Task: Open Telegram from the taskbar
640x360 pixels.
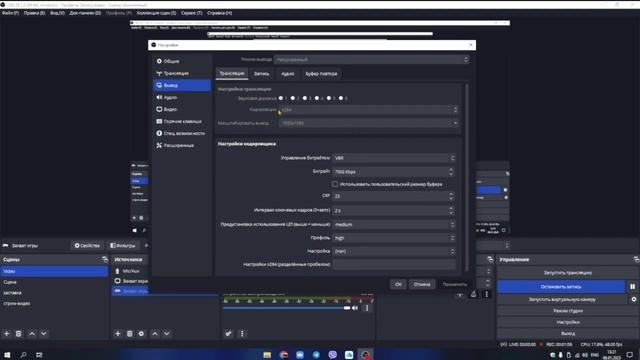Action: point(316,355)
